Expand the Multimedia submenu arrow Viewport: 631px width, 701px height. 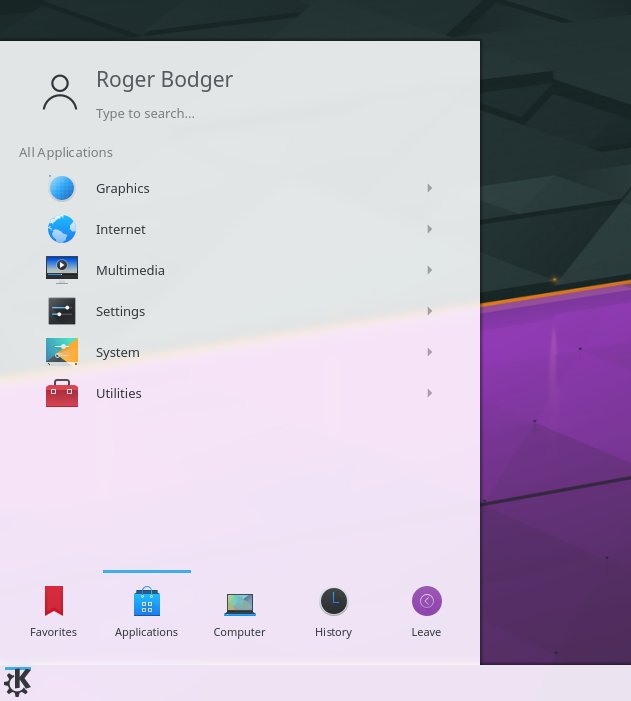pos(429,270)
